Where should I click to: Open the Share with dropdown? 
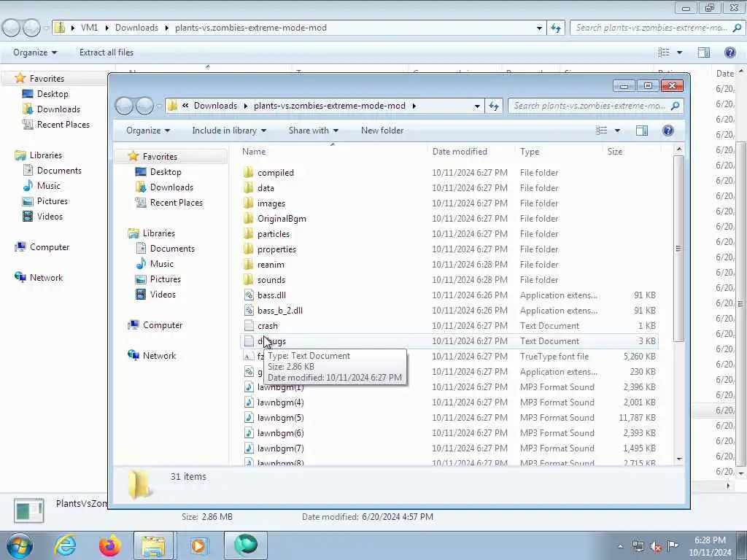click(313, 130)
